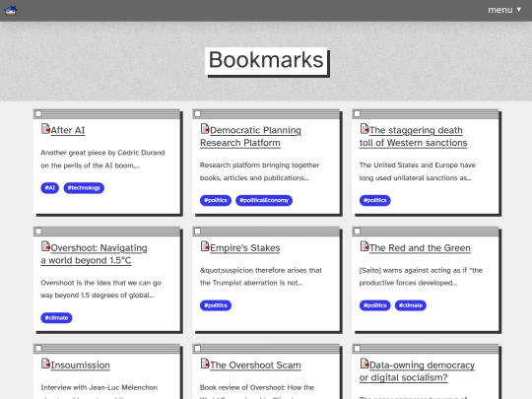This screenshot has height=399, width=532.
Task: Click the document icon beside Data-owning democracy
Action: 365,364
